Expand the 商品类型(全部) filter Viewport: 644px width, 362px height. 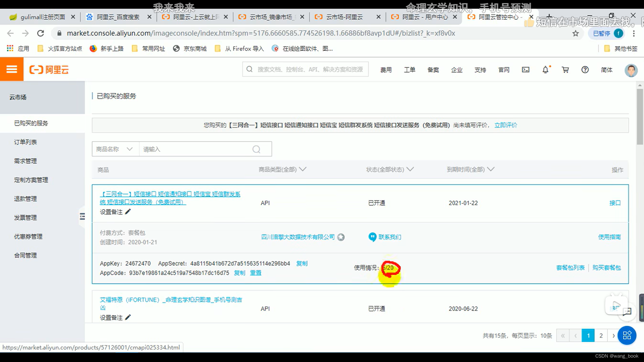[x=282, y=170]
